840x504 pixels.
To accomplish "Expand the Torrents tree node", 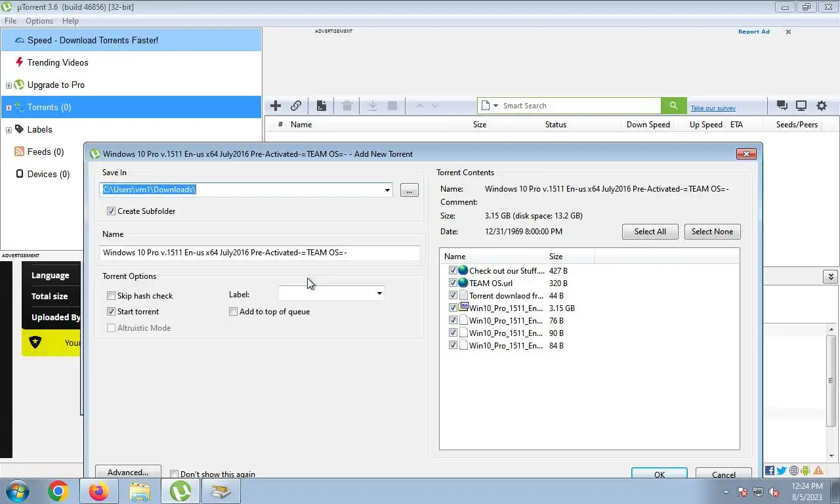I will (x=9, y=107).
